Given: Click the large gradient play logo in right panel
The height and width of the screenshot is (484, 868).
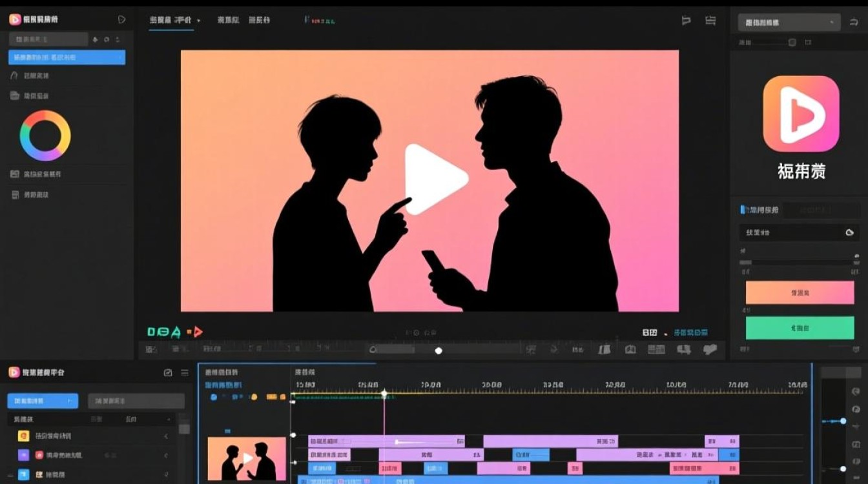Looking at the screenshot, I should (x=801, y=114).
